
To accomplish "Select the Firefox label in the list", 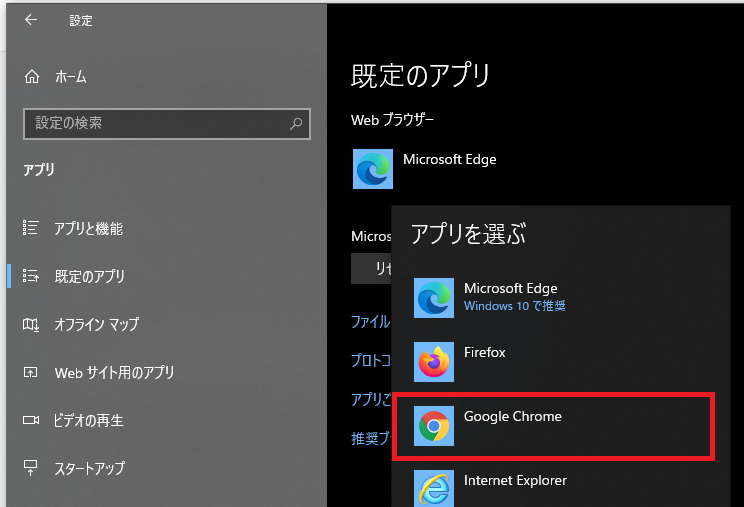I will coord(484,352).
